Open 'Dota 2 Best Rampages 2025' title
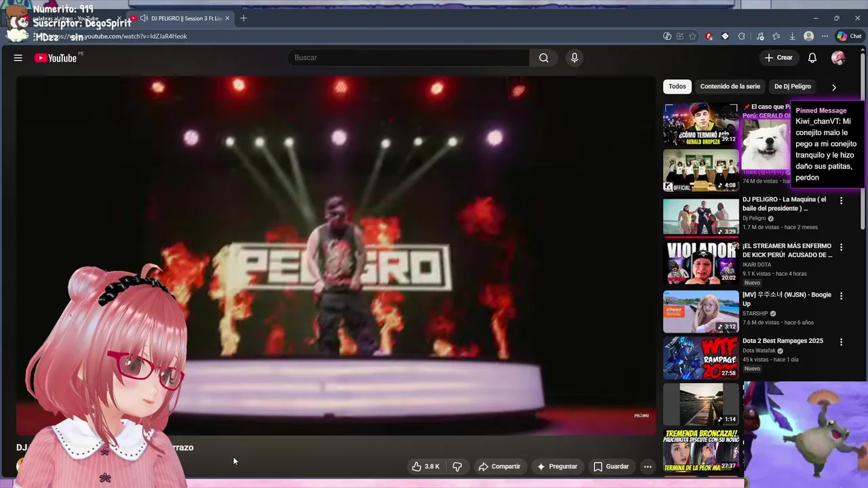 [x=783, y=341]
